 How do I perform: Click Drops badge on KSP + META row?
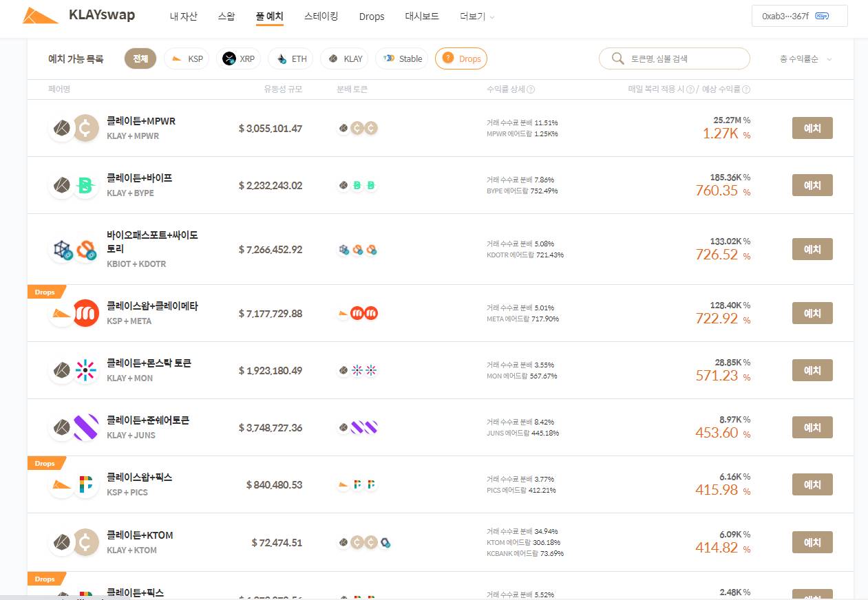pos(46,292)
